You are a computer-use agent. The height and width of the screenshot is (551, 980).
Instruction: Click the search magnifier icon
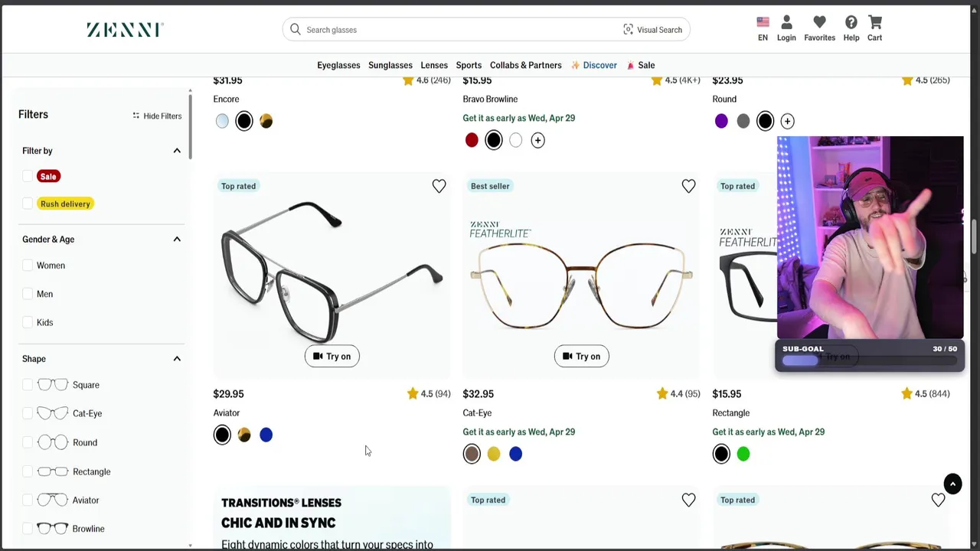pos(295,30)
